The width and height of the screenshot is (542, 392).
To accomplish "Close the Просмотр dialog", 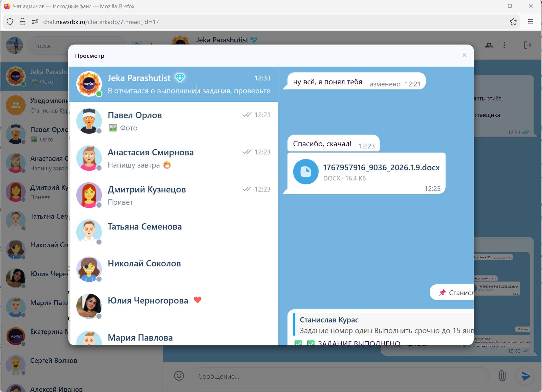I will click(x=464, y=55).
